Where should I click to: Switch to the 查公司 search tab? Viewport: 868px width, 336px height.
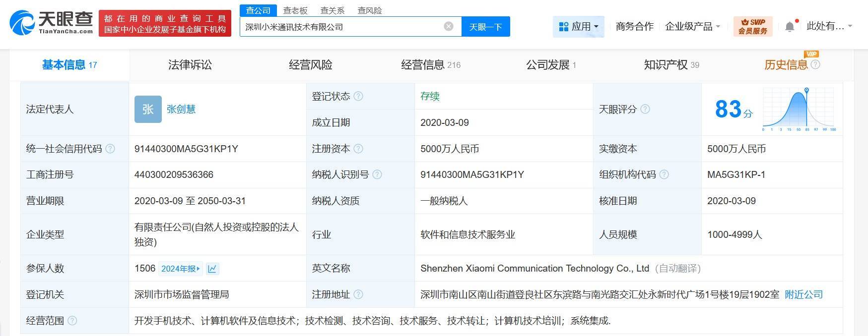click(258, 10)
